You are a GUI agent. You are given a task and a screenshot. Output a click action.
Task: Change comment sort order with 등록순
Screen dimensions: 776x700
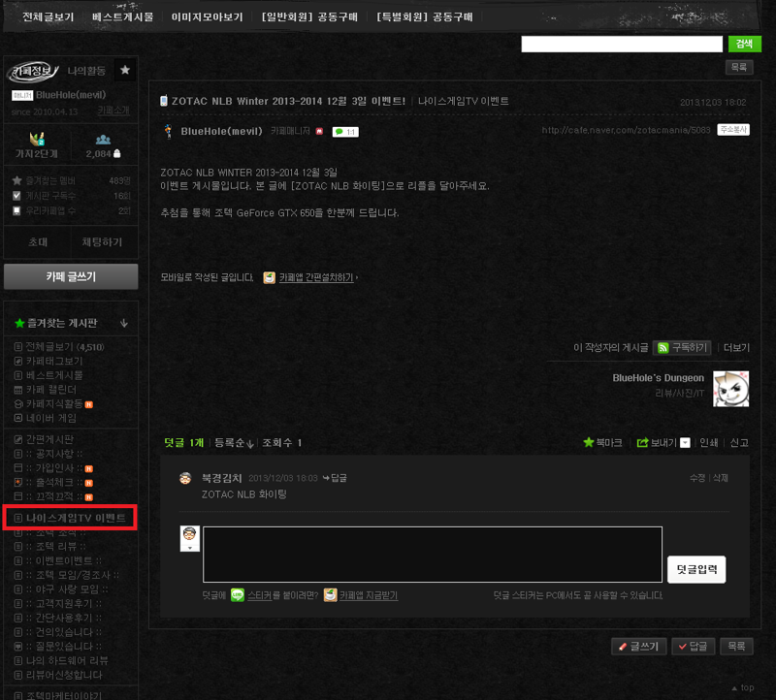coord(234,442)
